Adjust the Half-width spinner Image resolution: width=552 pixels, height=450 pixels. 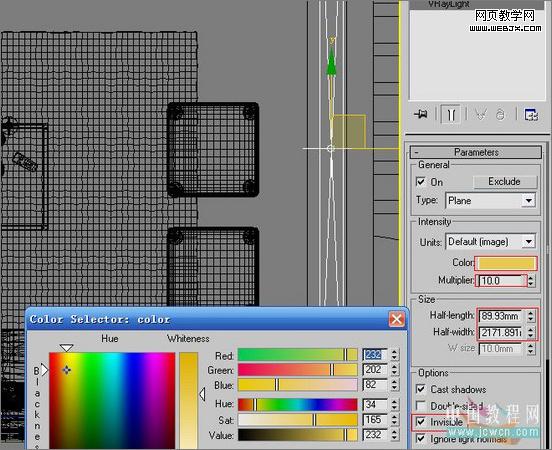(531, 332)
